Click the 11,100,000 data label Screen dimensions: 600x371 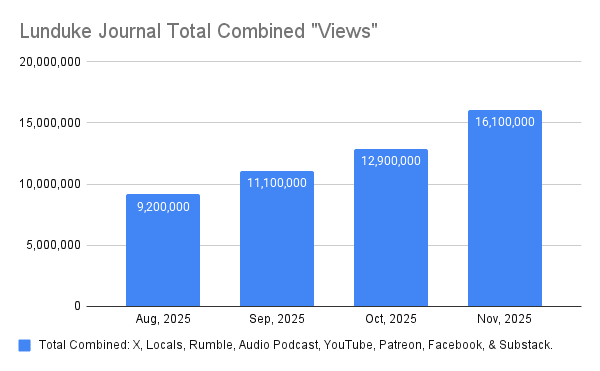(x=277, y=183)
